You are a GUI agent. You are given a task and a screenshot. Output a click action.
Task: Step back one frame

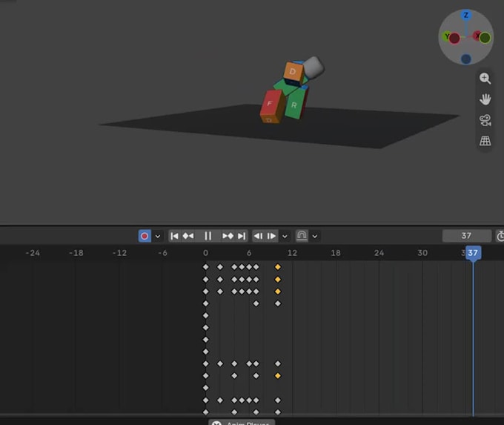[x=258, y=236]
